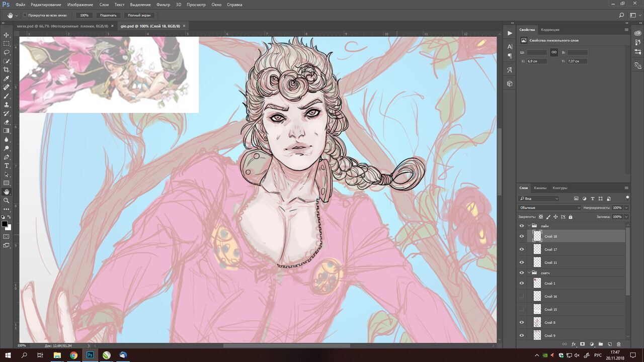This screenshot has width=644, height=362.
Task: Click the 'Подогнать' button
Action: click(x=108, y=15)
